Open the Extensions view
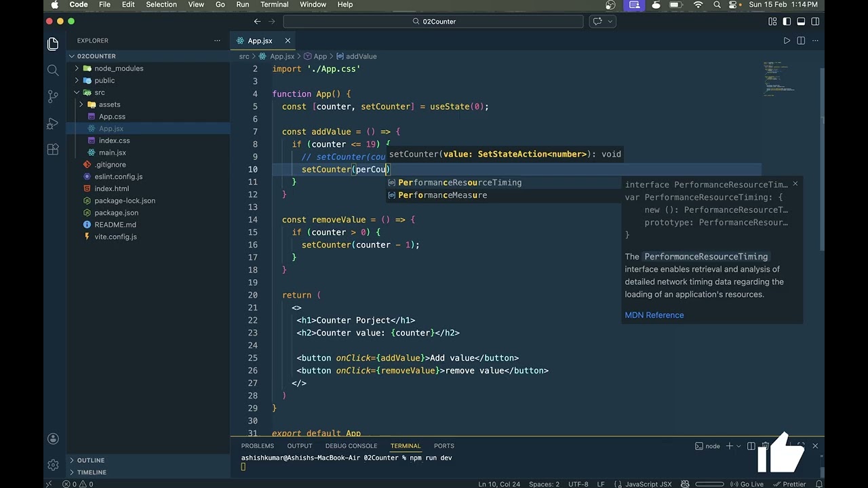 coord(53,149)
